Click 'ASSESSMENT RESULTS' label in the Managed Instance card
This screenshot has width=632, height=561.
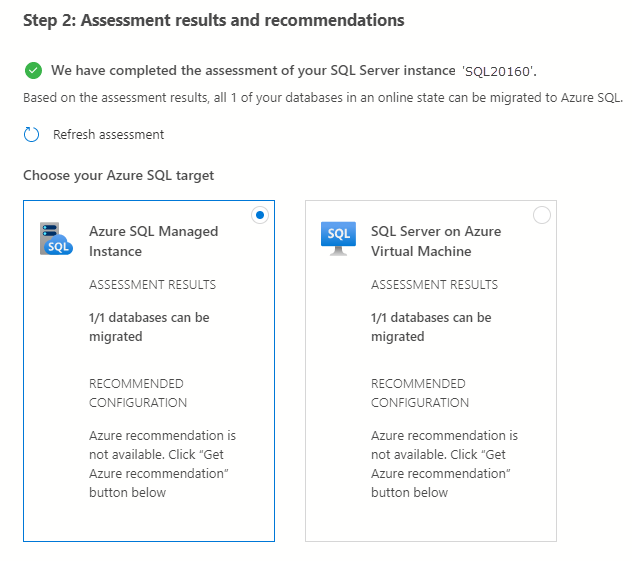coord(152,285)
